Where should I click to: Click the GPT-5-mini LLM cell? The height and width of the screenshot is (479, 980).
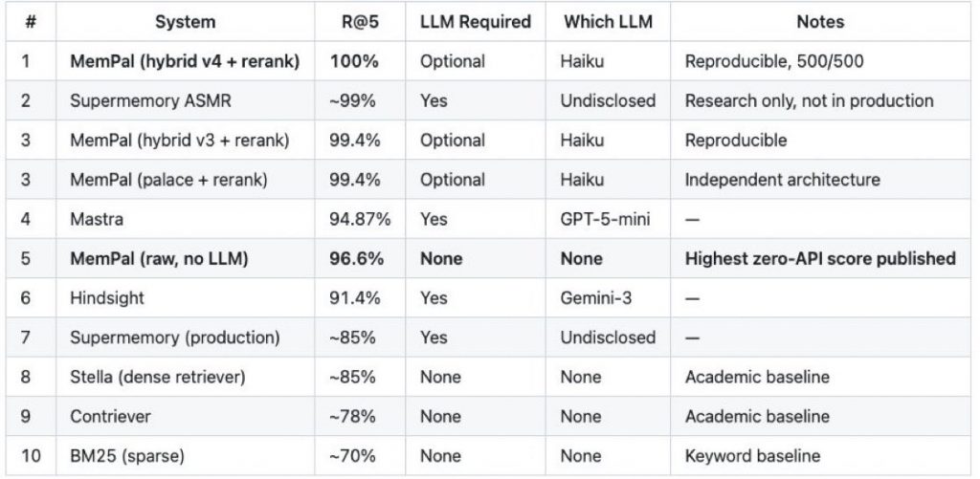pos(605,219)
